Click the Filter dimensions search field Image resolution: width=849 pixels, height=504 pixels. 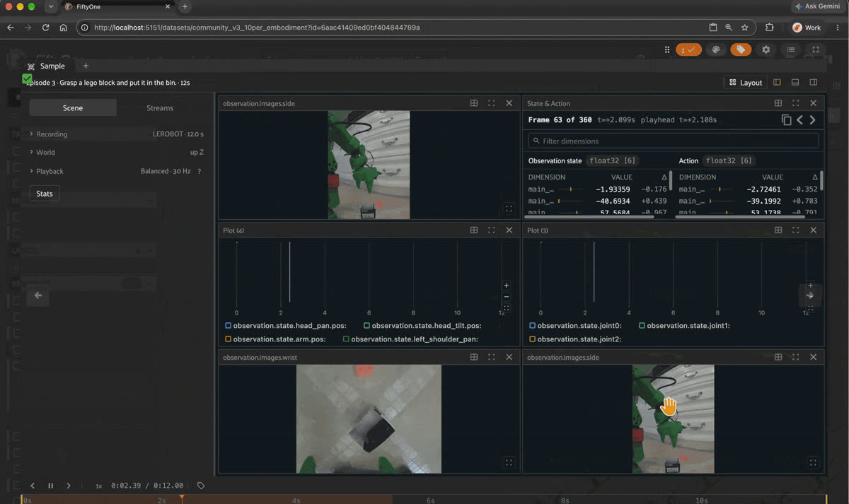(x=674, y=141)
